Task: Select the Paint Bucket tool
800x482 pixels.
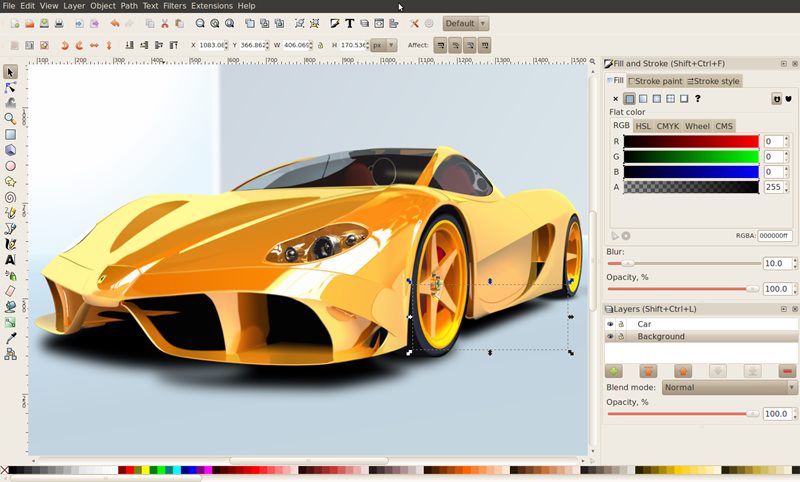Action: click(10, 307)
